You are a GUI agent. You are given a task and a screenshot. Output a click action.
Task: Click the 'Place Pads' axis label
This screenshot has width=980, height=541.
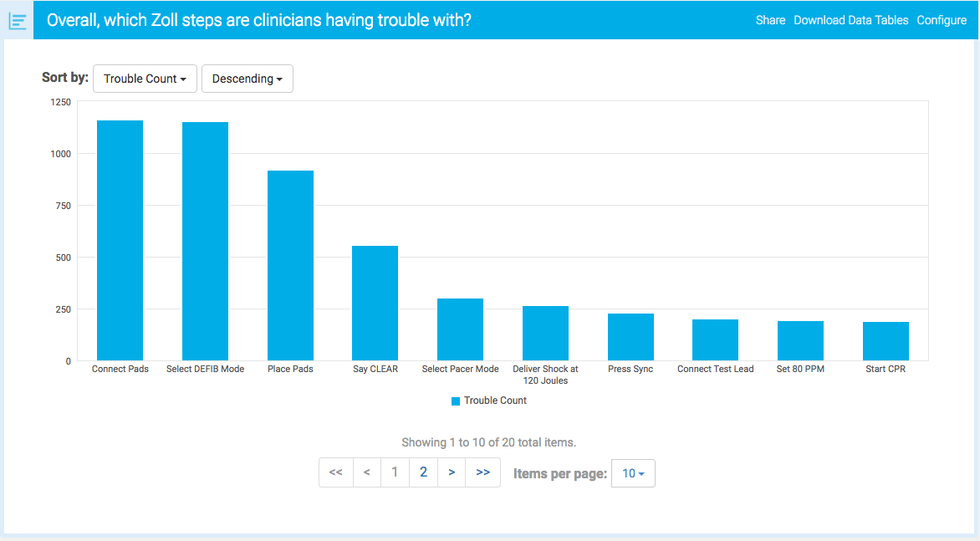291,370
